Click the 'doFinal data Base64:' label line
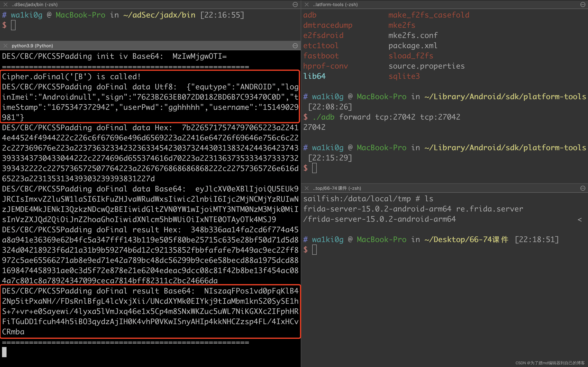This screenshot has width=588, height=367. [94, 189]
